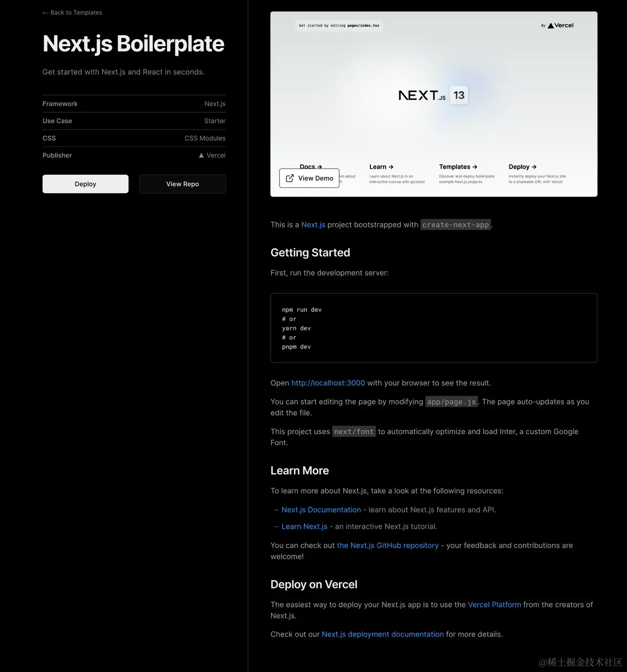Click the Vercel logo in the preview image

point(560,25)
